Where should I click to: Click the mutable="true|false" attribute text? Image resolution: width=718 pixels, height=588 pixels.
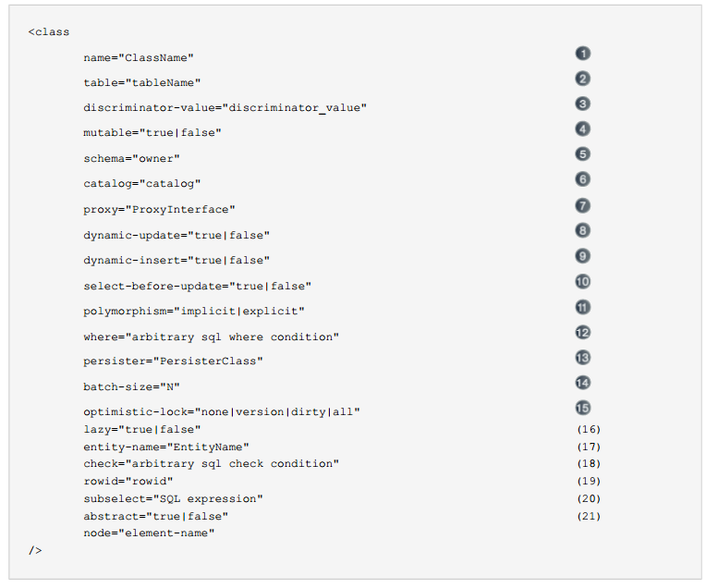pos(152,133)
